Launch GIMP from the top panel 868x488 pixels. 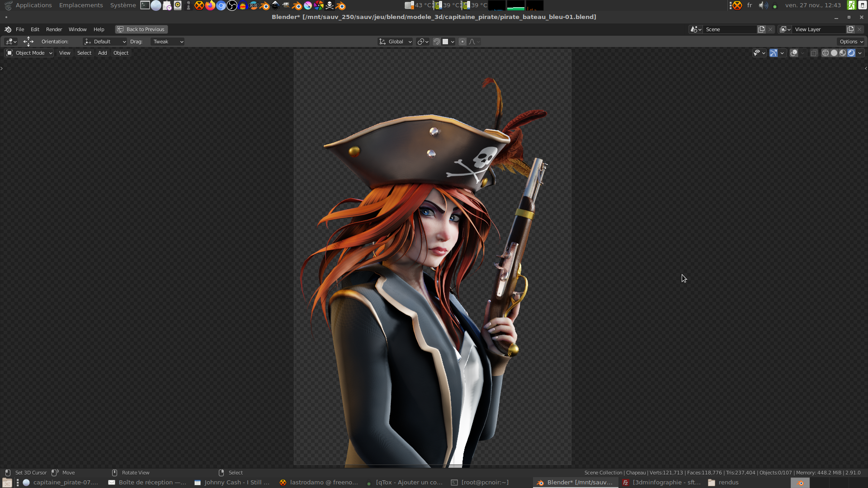tap(286, 5)
